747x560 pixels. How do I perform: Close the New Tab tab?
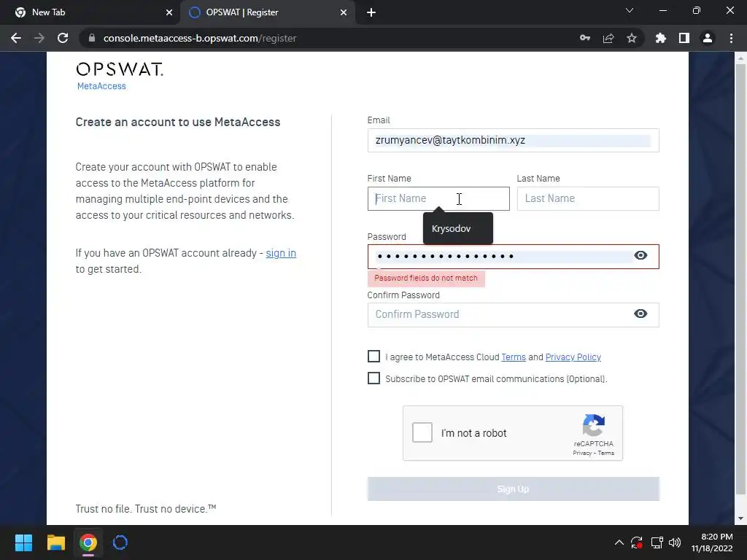[169, 12]
